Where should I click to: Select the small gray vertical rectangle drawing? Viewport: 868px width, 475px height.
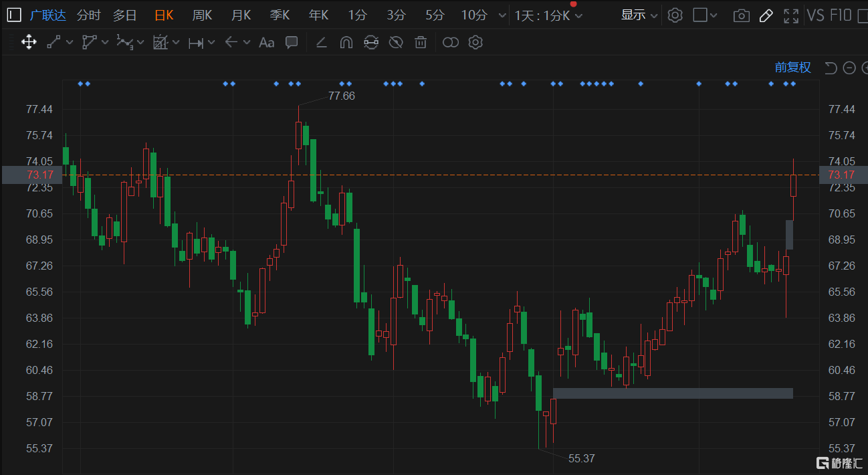coord(789,235)
